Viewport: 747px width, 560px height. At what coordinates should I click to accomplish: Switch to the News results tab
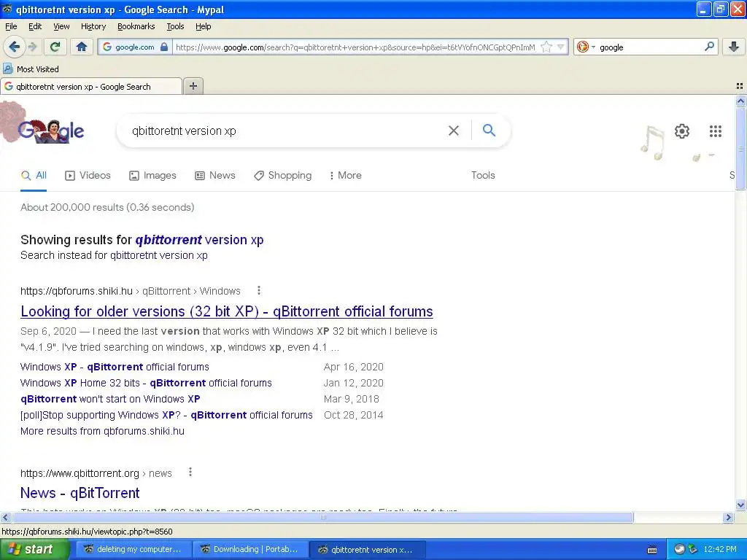click(215, 175)
